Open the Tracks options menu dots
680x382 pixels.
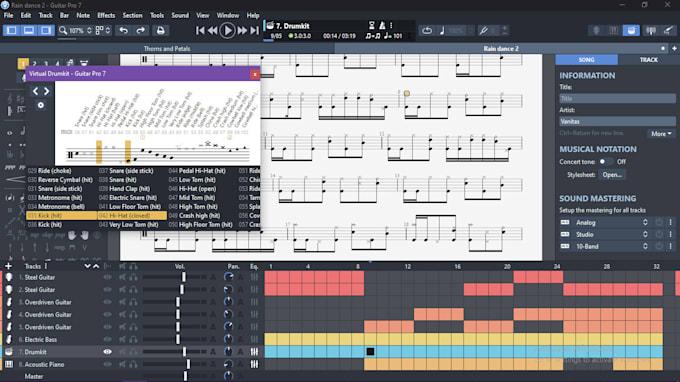tap(46, 266)
